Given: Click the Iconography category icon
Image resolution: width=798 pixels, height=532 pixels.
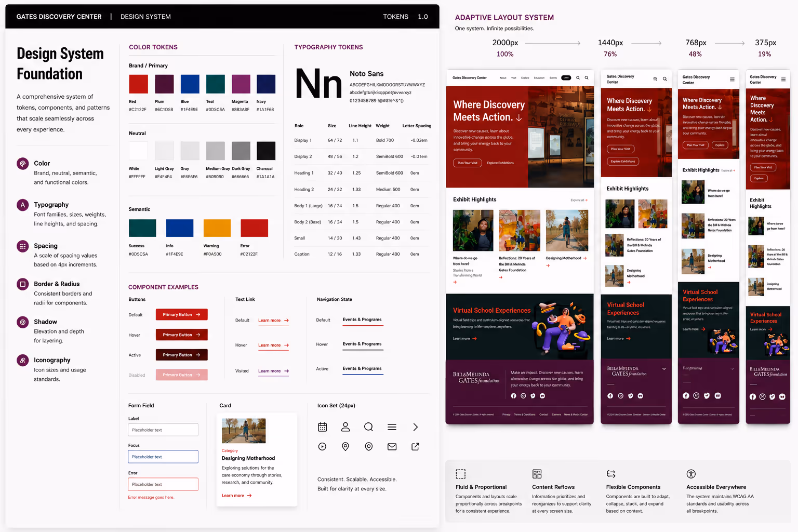Looking at the screenshot, I should (x=22, y=360).
